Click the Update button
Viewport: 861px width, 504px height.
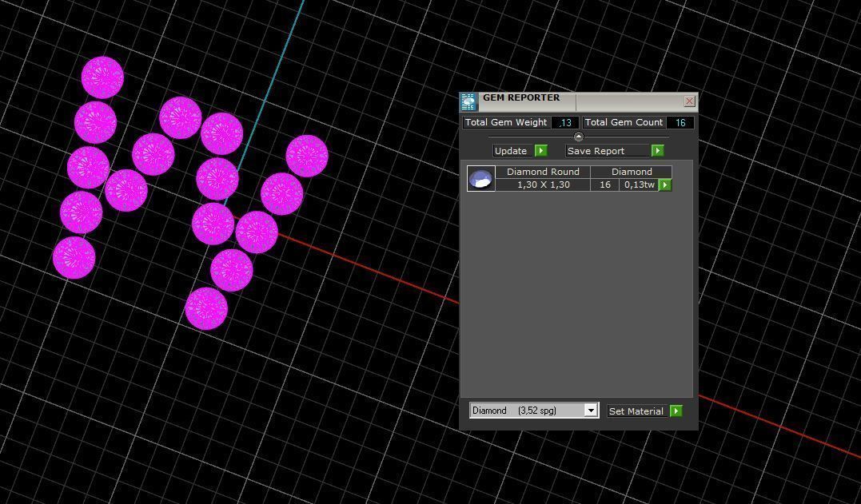513,151
